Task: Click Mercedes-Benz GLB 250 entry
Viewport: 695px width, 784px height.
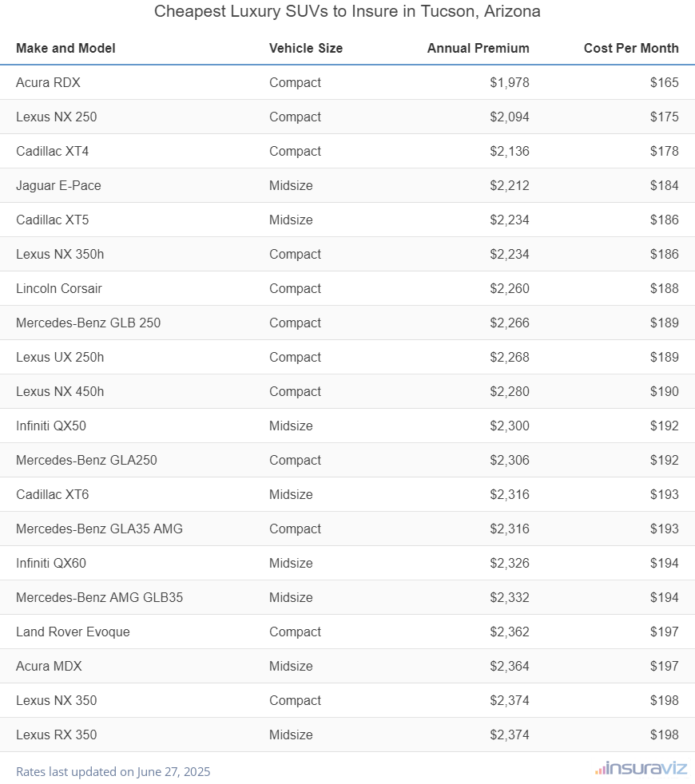Action: tap(88, 323)
